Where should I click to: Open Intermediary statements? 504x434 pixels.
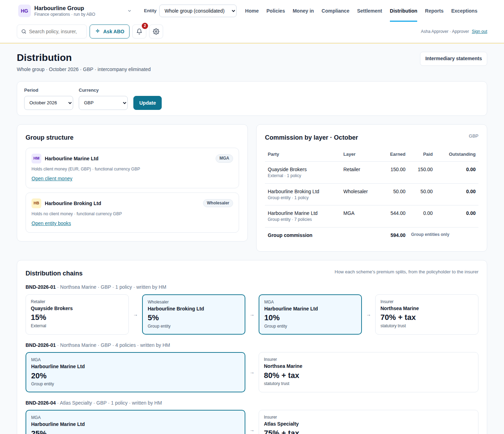pyautogui.click(x=454, y=59)
